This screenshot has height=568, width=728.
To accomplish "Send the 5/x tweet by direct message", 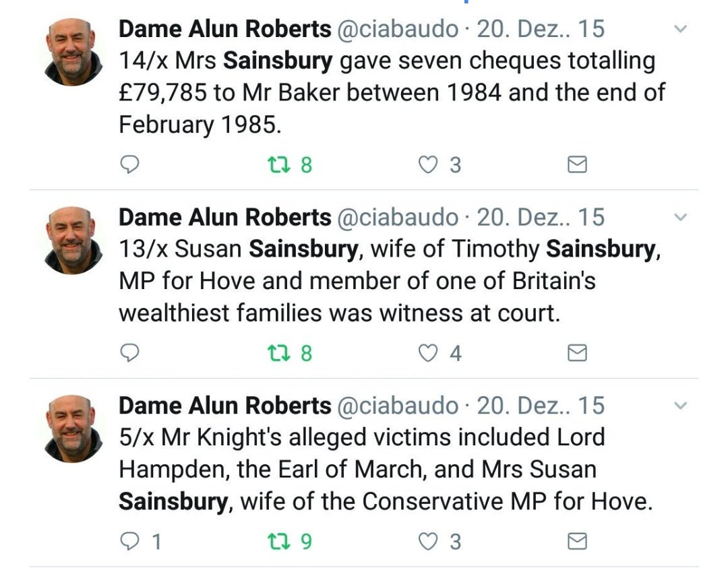I will (x=577, y=541).
